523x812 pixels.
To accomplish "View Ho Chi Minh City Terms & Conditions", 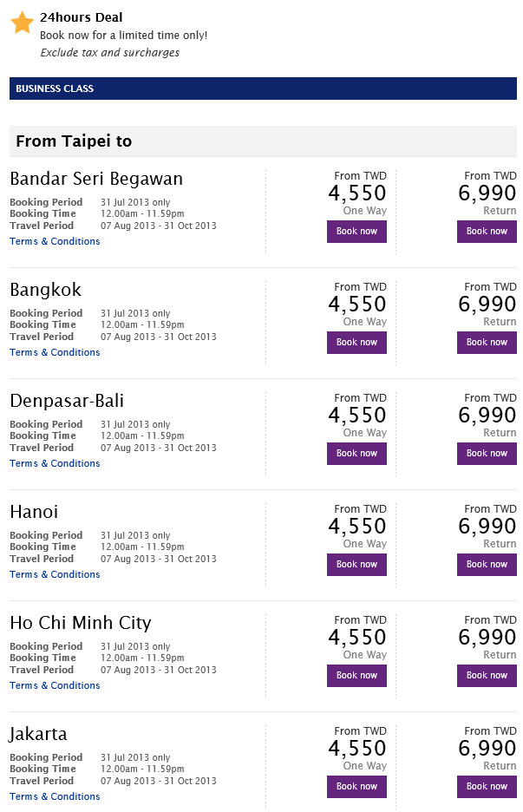I will pyautogui.click(x=55, y=685).
